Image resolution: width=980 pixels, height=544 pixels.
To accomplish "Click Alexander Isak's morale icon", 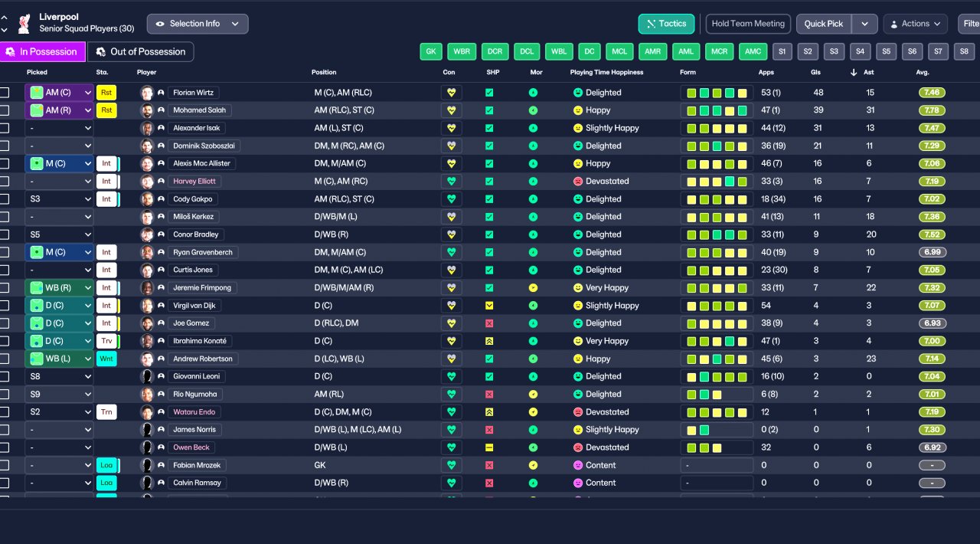I will [x=533, y=128].
